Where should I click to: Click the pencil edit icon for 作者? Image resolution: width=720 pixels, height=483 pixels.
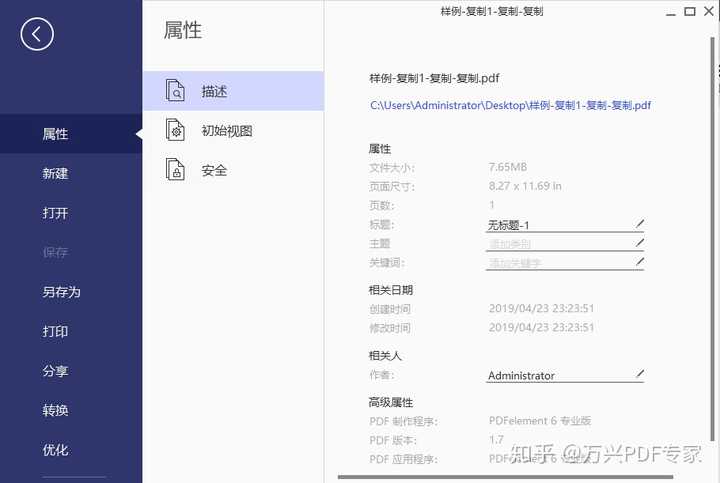point(640,374)
